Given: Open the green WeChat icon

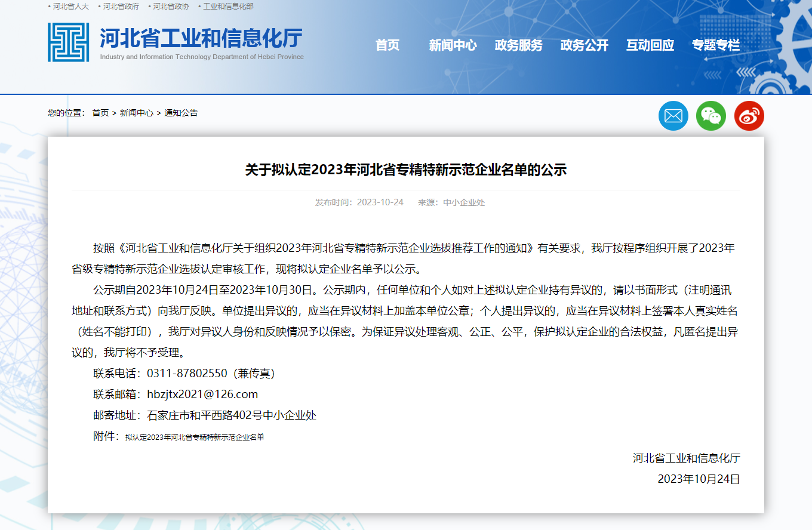Looking at the screenshot, I should (711, 116).
